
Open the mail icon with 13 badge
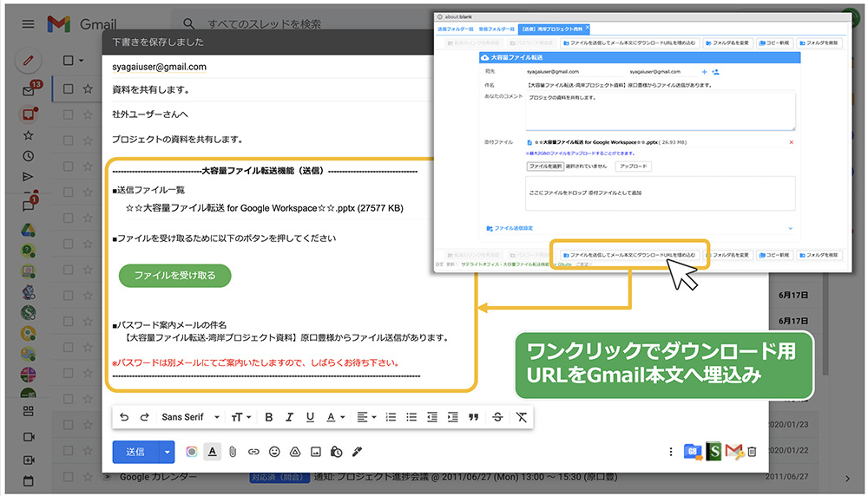tap(29, 90)
